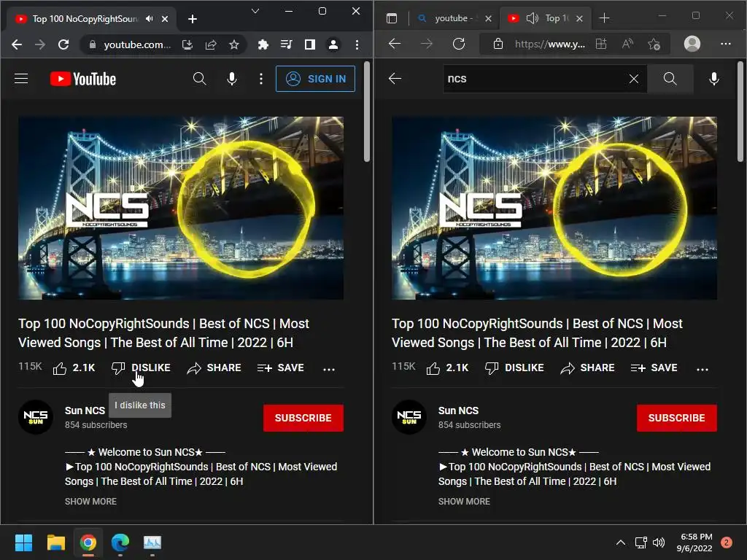Dislike the video in the Chrome window

[141, 368]
